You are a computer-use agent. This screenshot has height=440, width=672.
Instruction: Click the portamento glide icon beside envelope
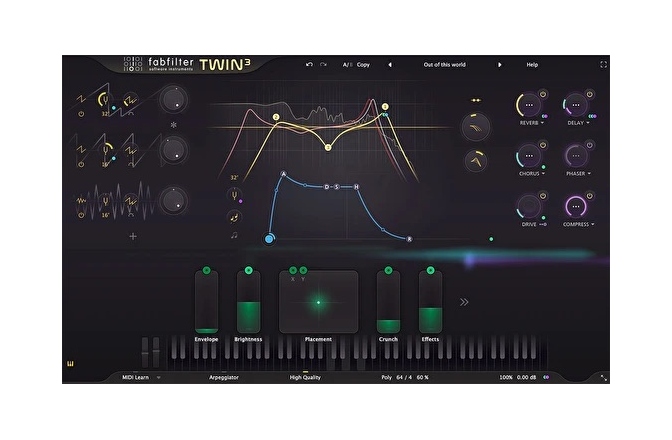pos(234,218)
